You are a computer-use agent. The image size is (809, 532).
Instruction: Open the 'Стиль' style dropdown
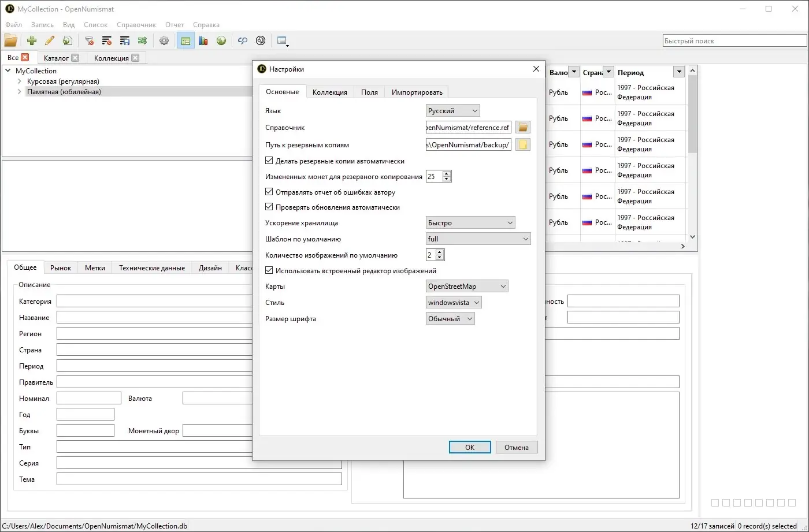click(454, 302)
